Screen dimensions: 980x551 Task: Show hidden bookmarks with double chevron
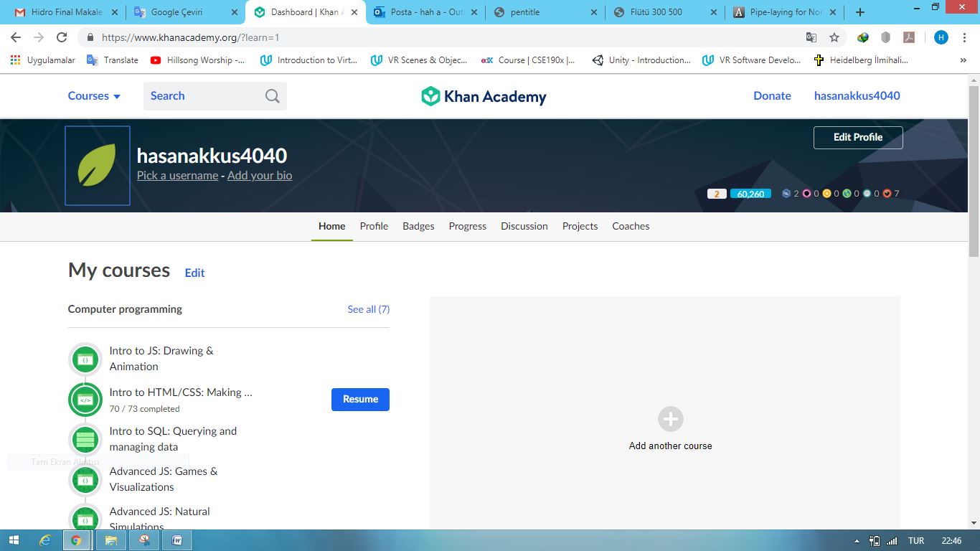[963, 60]
